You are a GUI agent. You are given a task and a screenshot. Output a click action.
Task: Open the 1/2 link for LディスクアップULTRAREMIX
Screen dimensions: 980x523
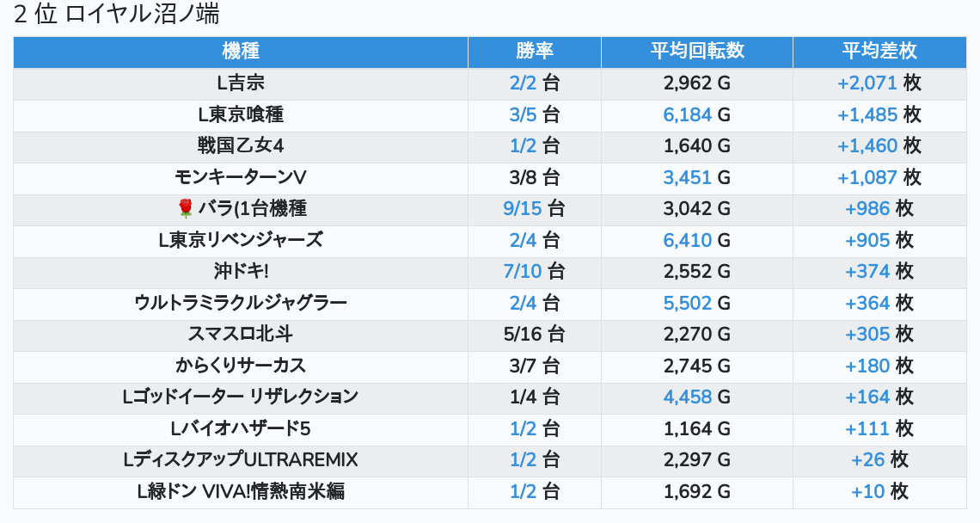click(523, 460)
